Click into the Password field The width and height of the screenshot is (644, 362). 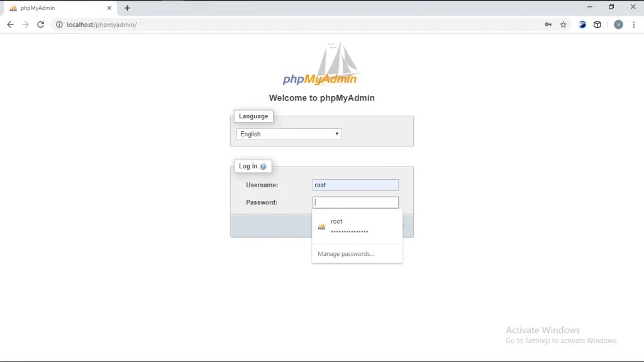click(355, 202)
